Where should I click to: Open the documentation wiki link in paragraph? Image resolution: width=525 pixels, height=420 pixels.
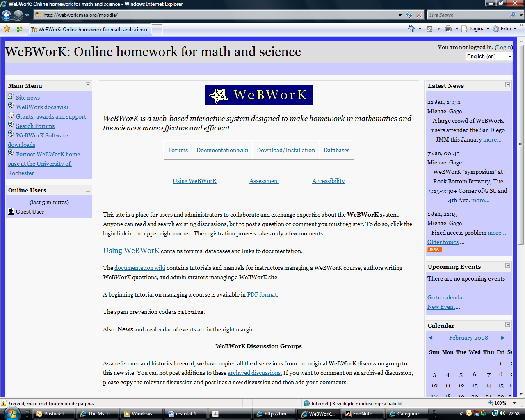140,268
